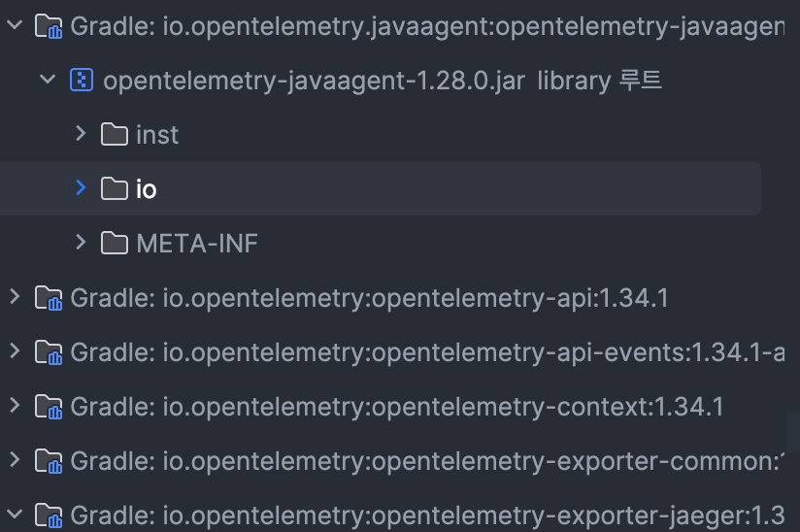Expand the io folder
800x532 pixels.
82,188
